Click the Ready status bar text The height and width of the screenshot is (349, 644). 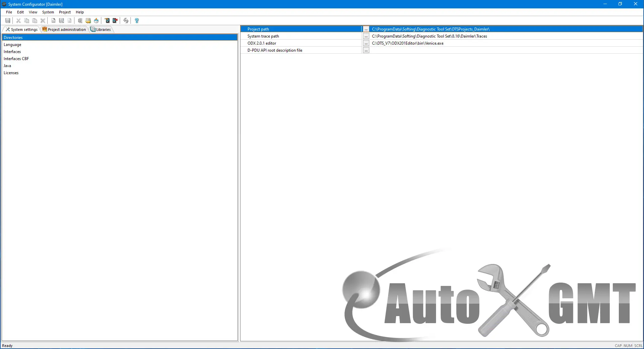pyautogui.click(x=7, y=346)
